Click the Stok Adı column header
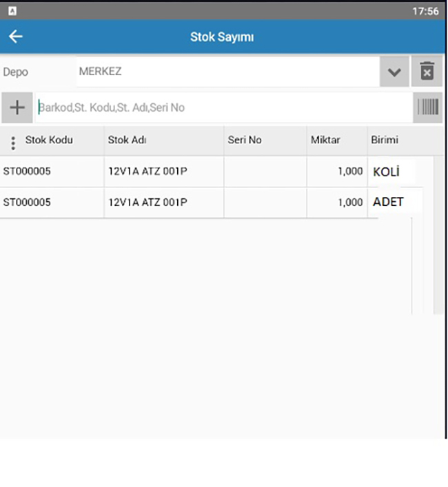The width and height of the screenshot is (448, 487). point(127,140)
